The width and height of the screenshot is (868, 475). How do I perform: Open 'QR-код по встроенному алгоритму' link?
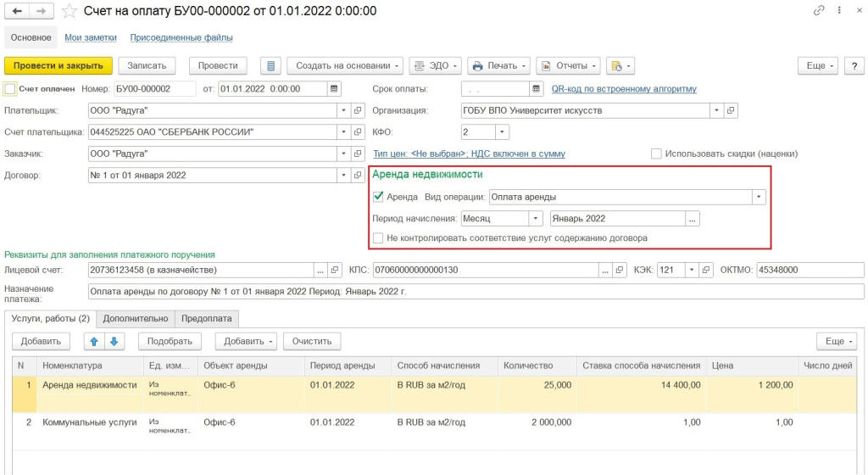tap(623, 88)
